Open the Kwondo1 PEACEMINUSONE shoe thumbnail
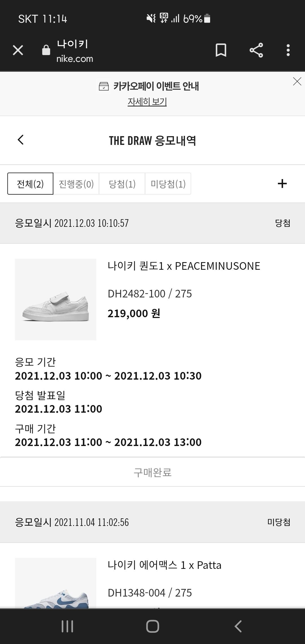The width and height of the screenshot is (305, 644). click(x=56, y=299)
